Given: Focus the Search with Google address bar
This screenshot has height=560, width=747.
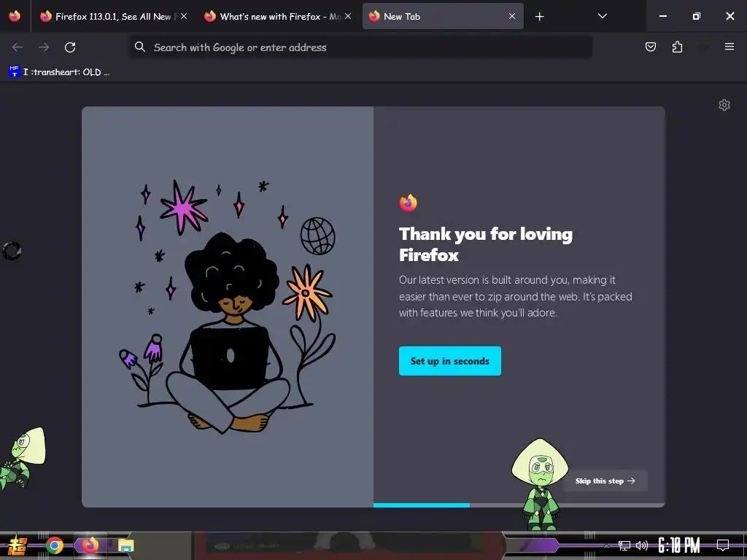Looking at the screenshot, I should click(x=360, y=47).
